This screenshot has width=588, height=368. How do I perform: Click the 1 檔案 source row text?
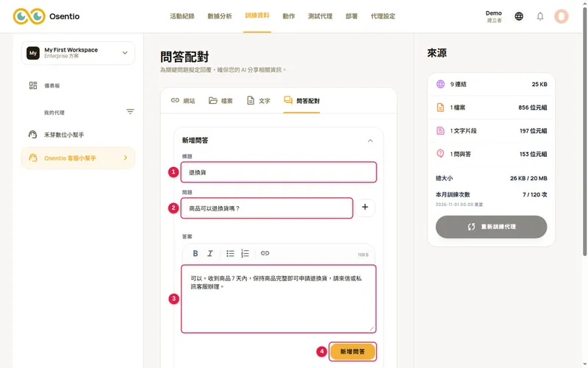[457, 107]
